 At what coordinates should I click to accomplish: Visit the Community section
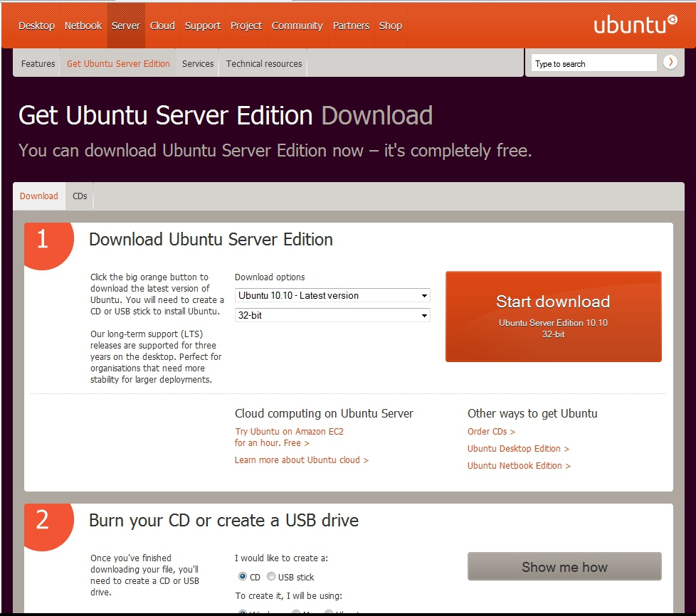pyautogui.click(x=297, y=26)
